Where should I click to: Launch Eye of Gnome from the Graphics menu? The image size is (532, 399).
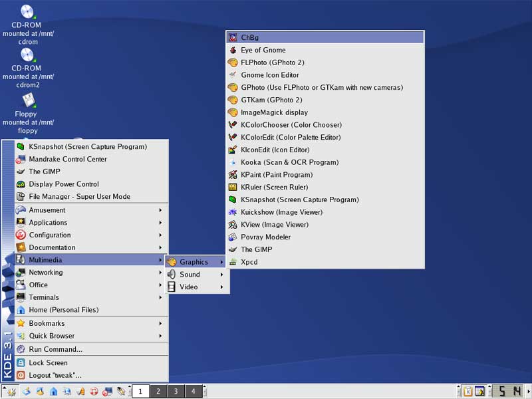pyautogui.click(x=263, y=50)
